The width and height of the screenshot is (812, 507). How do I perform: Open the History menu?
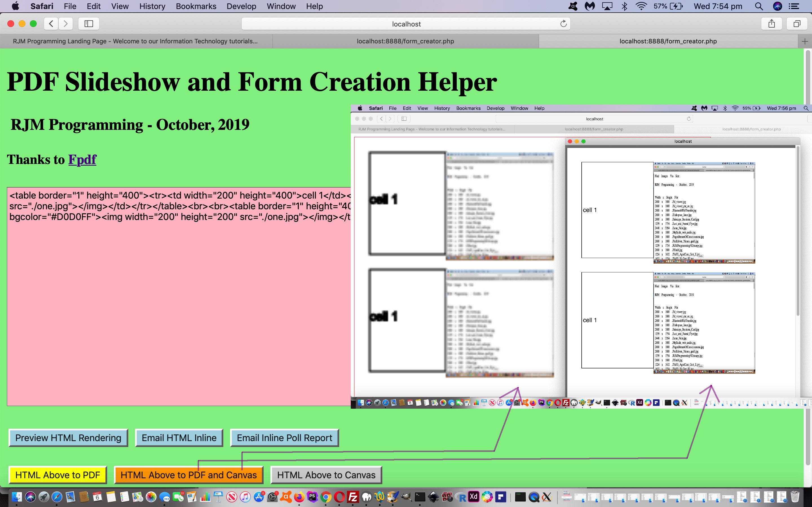152,6
